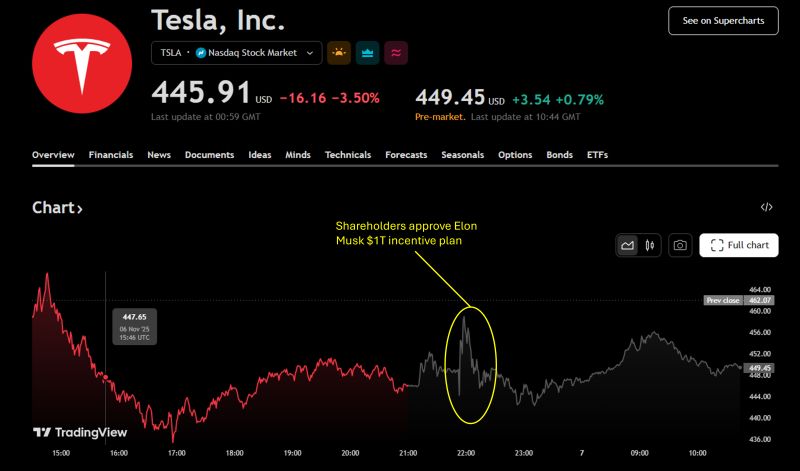Take a chart snapshot with camera icon

(680, 245)
